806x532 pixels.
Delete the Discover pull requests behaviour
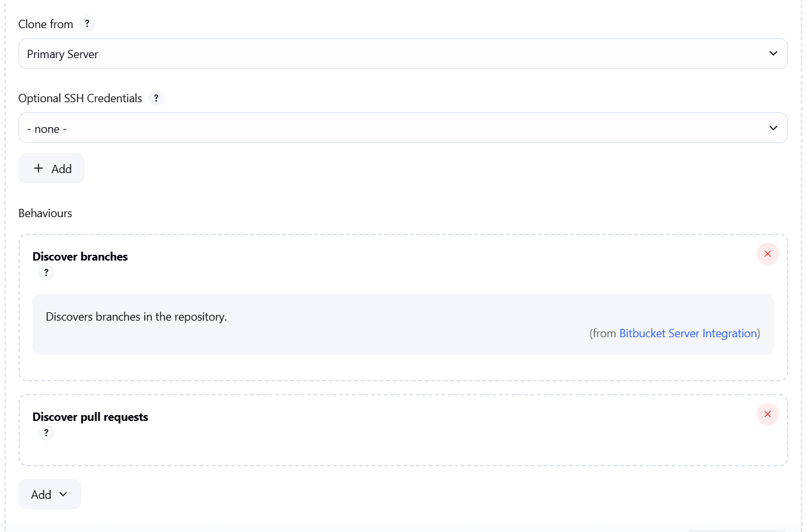(768, 414)
